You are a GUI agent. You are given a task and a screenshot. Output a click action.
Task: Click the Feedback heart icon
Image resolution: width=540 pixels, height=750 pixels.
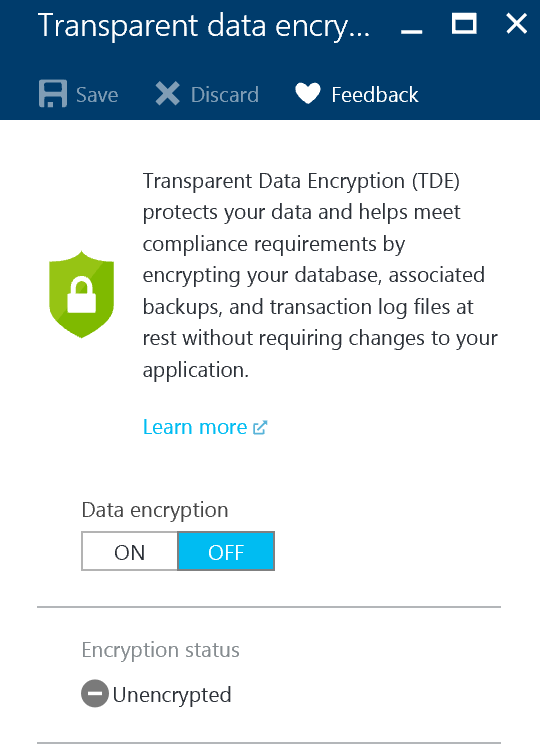[308, 93]
